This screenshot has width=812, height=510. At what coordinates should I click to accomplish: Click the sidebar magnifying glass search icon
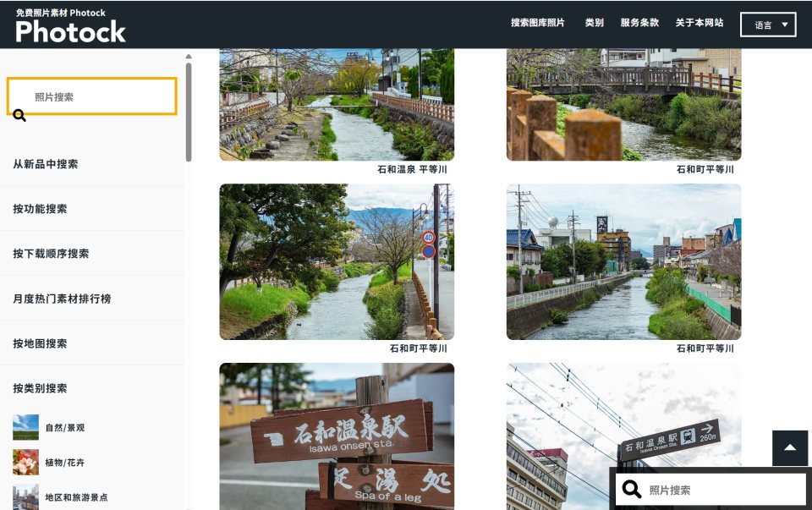point(19,115)
